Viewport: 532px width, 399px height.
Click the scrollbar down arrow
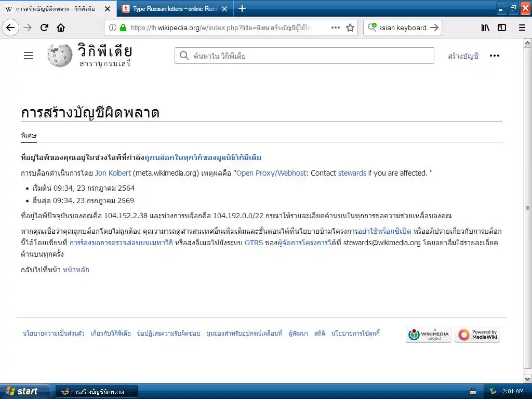click(x=528, y=379)
